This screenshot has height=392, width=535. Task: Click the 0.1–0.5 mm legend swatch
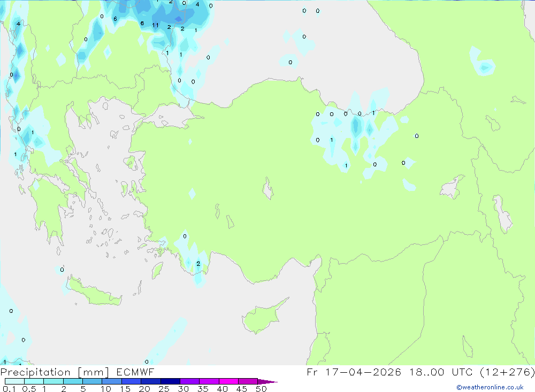click(14, 381)
